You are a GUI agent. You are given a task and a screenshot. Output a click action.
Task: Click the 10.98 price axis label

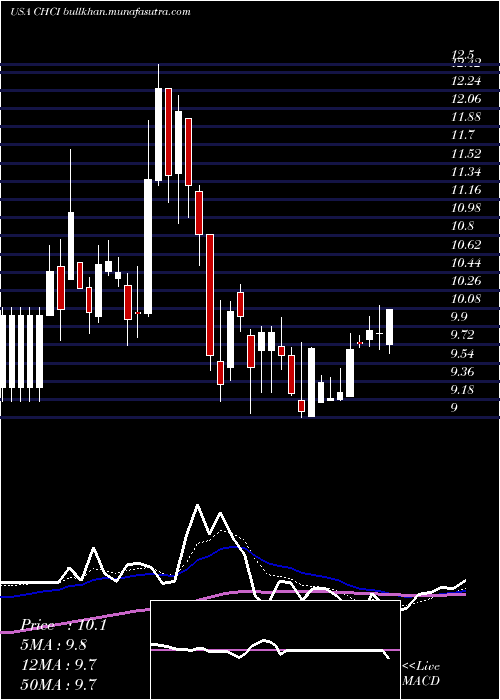coord(467,208)
